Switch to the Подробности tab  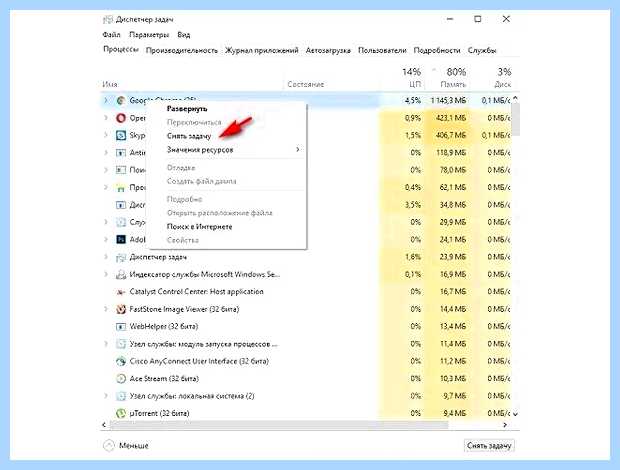pos(437,50)
